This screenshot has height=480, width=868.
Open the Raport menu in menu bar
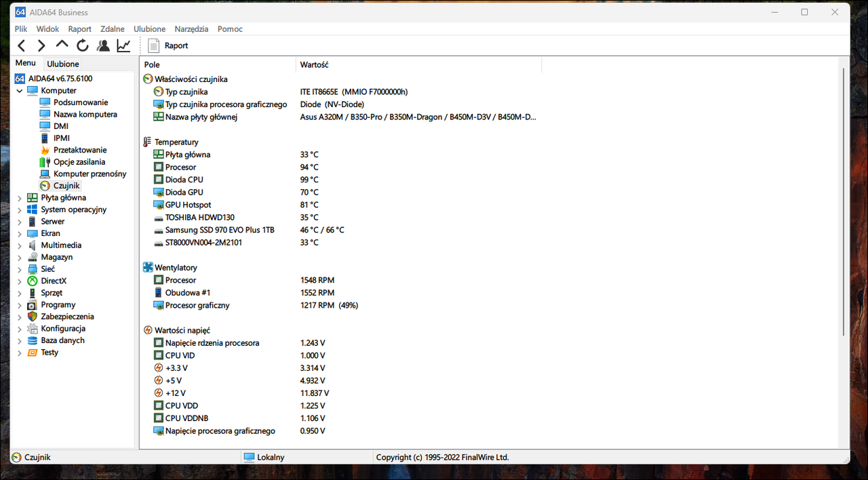pyautogui.click(x=79, y=29)
